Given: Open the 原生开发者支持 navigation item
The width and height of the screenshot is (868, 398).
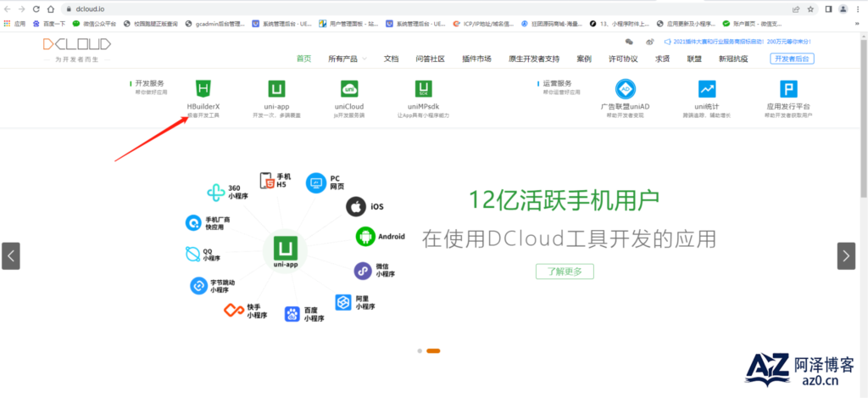Looking at the screenshot, I should pyautogui.click(x=534, y=59).
